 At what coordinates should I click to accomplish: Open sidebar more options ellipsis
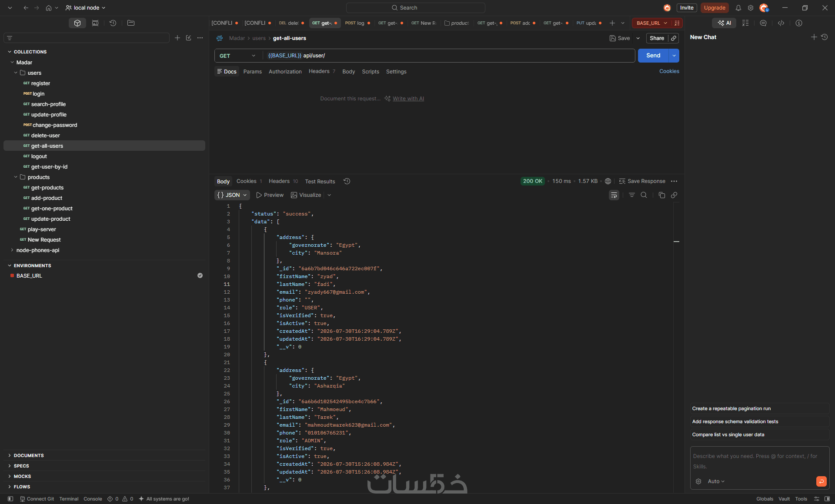(x=200, y=38)
